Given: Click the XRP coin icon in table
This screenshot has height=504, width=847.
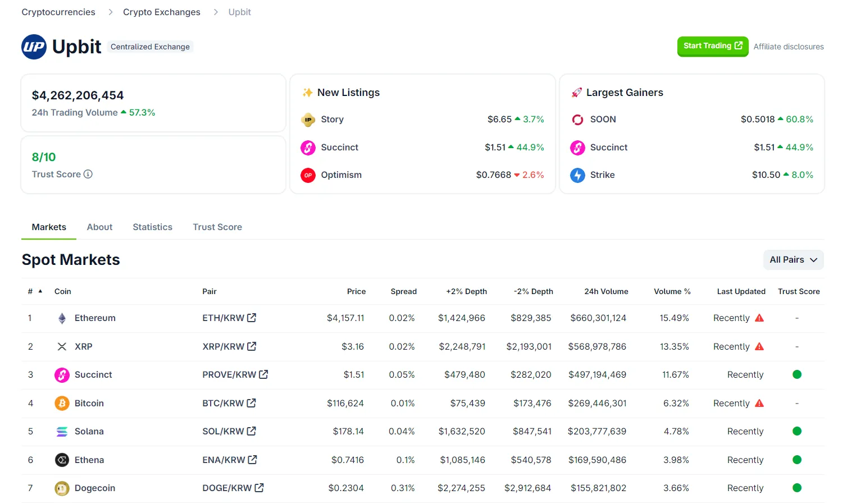Looking at the screenshot, I should point(62,347).
